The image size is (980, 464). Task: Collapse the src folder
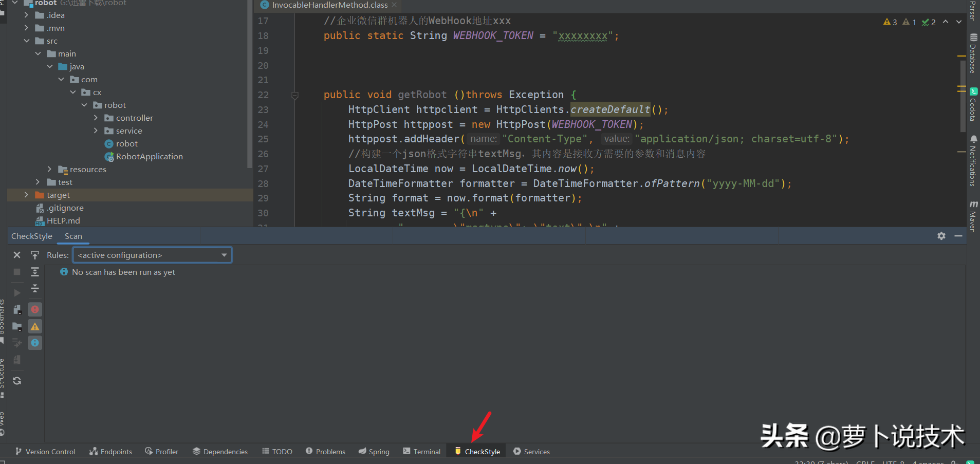click(x=26, y=41)
